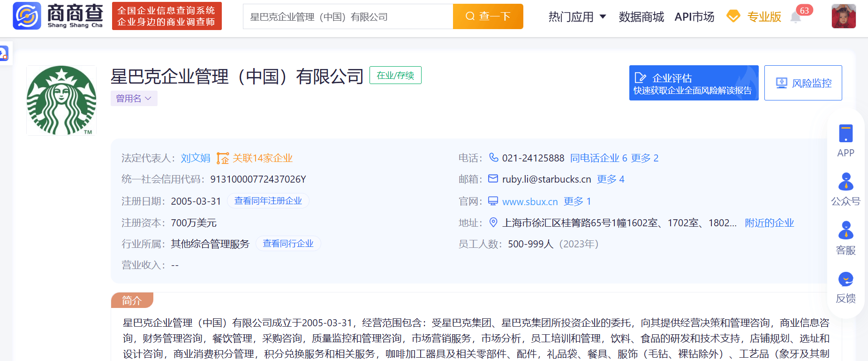Click 查看同行企业 button
This screenshot has height=361, width=868.
(288, 244)
